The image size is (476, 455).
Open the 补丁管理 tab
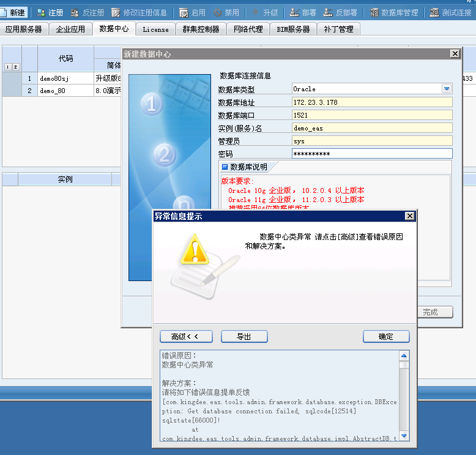[338, 29]
